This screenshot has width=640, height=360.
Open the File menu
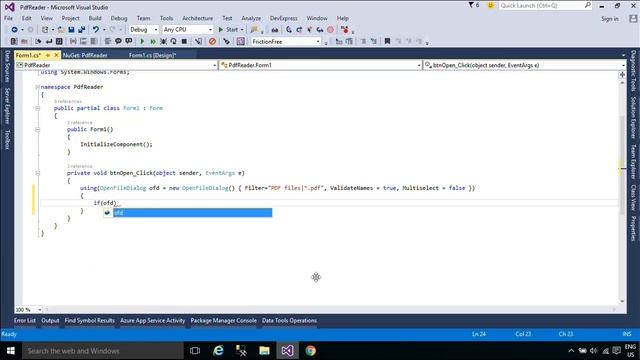[9, 18]
